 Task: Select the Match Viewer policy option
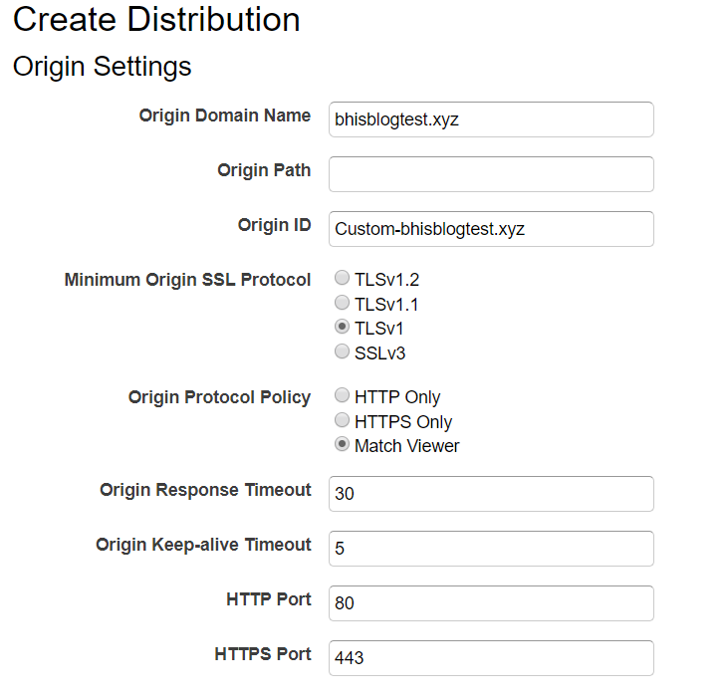[x=343, y=444]
